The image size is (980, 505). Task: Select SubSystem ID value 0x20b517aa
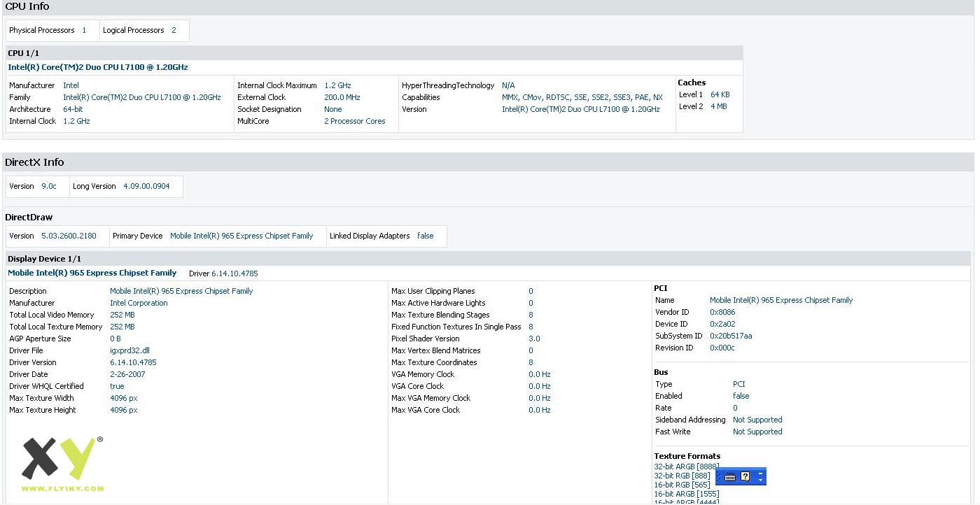click(x=731, y=336)
